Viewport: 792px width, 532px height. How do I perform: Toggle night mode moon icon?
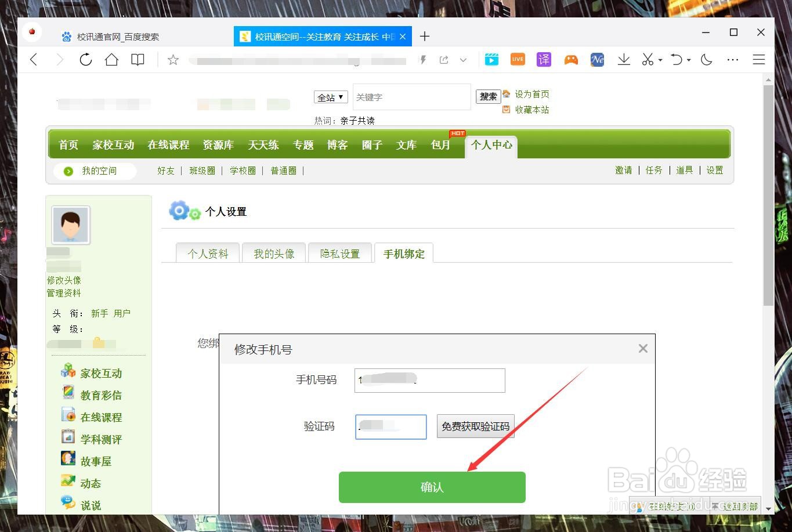pyautogui.click(x=706, y=59)
